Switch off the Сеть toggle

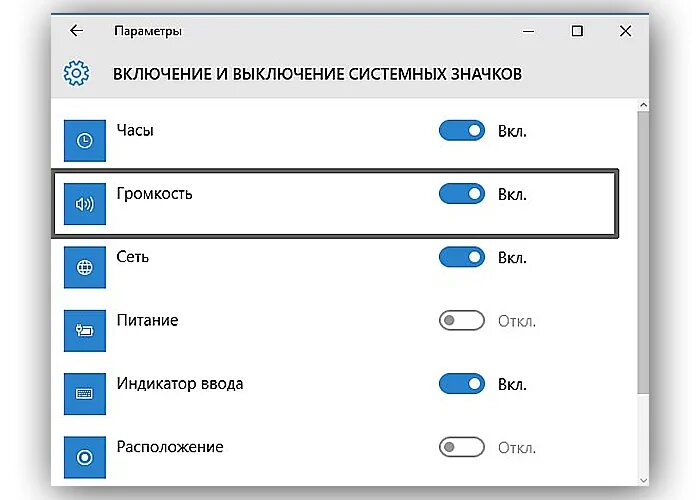click(x=461, y=257)
